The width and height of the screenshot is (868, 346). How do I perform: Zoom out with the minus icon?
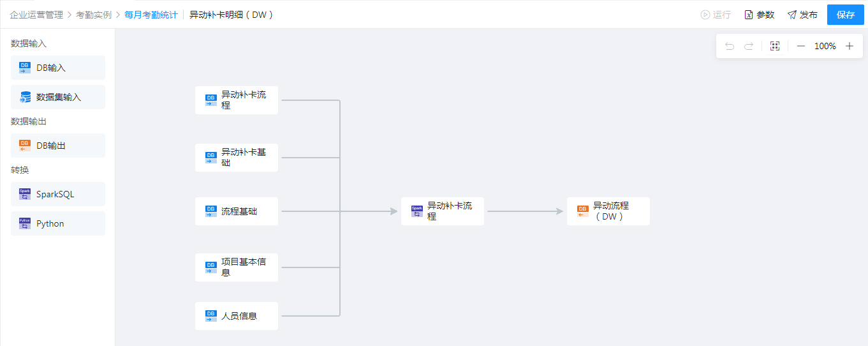(801, 46)
